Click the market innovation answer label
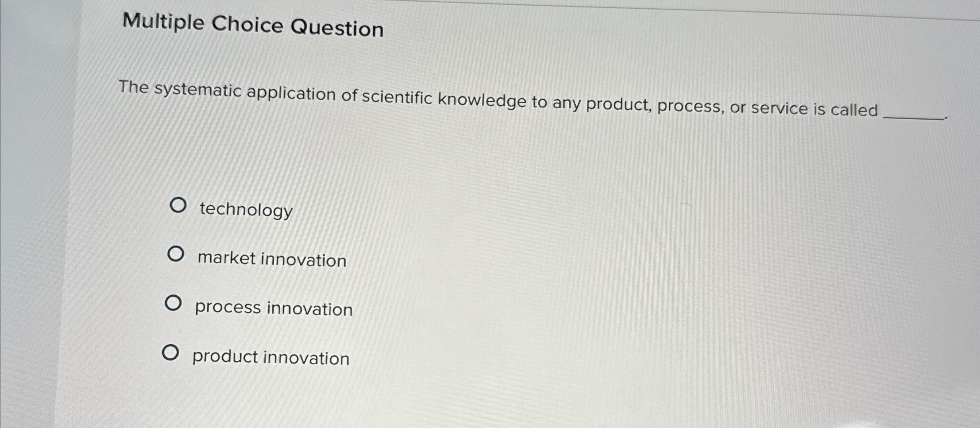Image resolution: width=980 pixels, height=428 pixels. pos(272,258)
